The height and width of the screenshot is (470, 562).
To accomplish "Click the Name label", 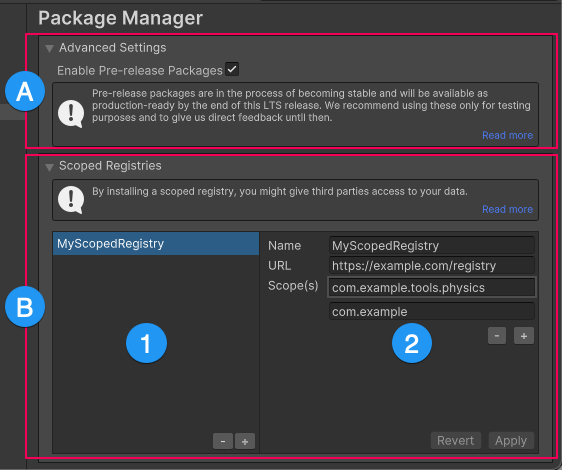I will pyautogui.click(x=285, y=246).
